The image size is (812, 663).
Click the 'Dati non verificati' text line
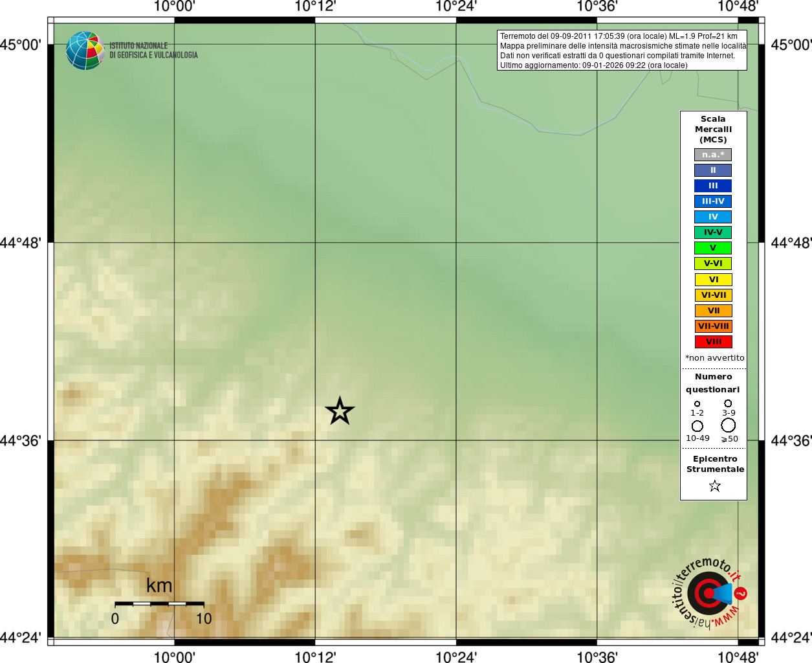(x=617, y=56)
